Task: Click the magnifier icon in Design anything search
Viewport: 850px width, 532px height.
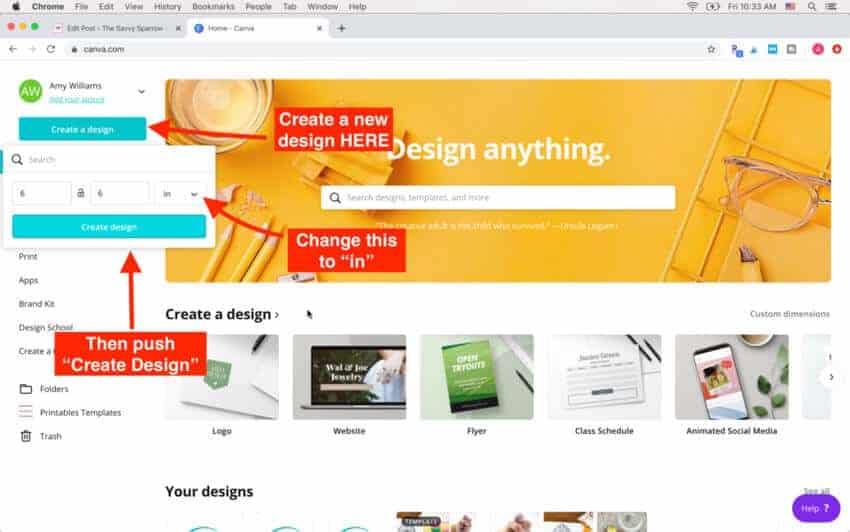Action: [335, 198]
